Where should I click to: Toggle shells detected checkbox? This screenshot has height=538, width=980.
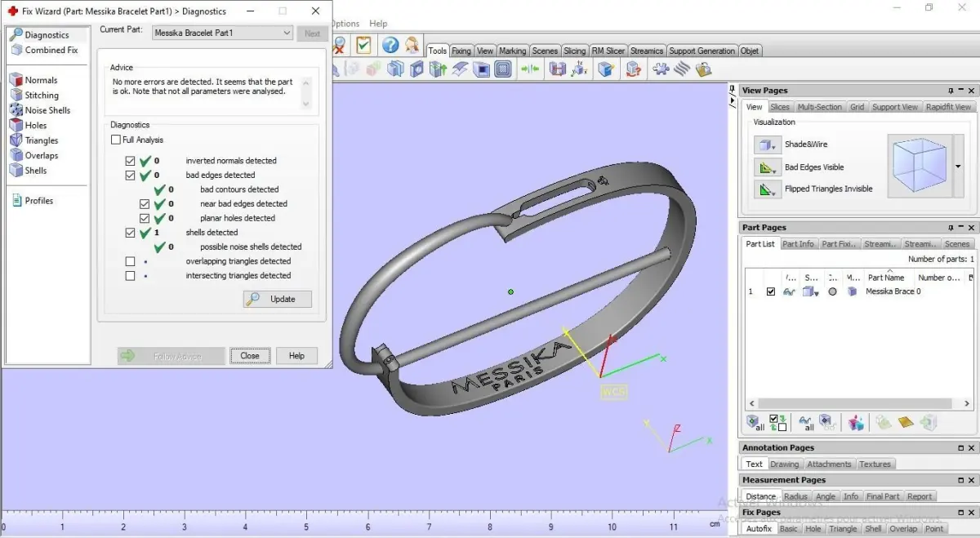pyautogui.click(x=130, y=233)
